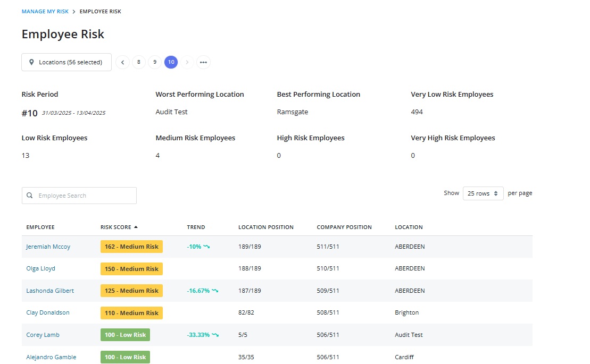Screen dimensions: 590x364
Task: Click Corey Lamb's downward trend icon
Action: 215,335
